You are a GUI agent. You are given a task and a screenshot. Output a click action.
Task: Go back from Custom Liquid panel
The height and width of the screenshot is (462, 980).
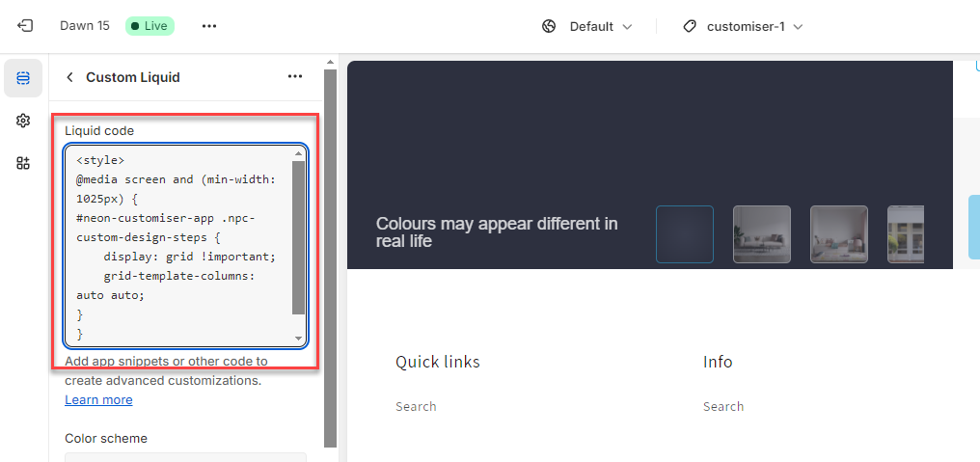(69, 77)
